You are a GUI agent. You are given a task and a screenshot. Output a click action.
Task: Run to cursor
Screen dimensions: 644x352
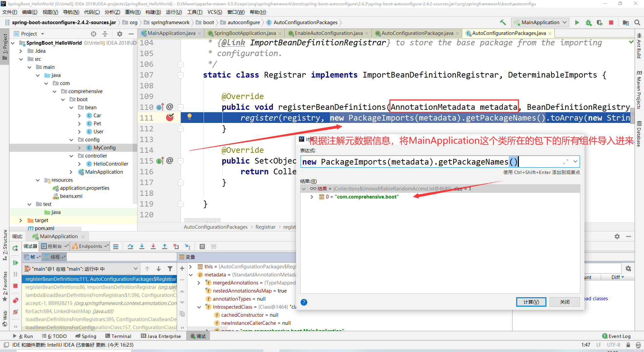click(x=187, y=247)
